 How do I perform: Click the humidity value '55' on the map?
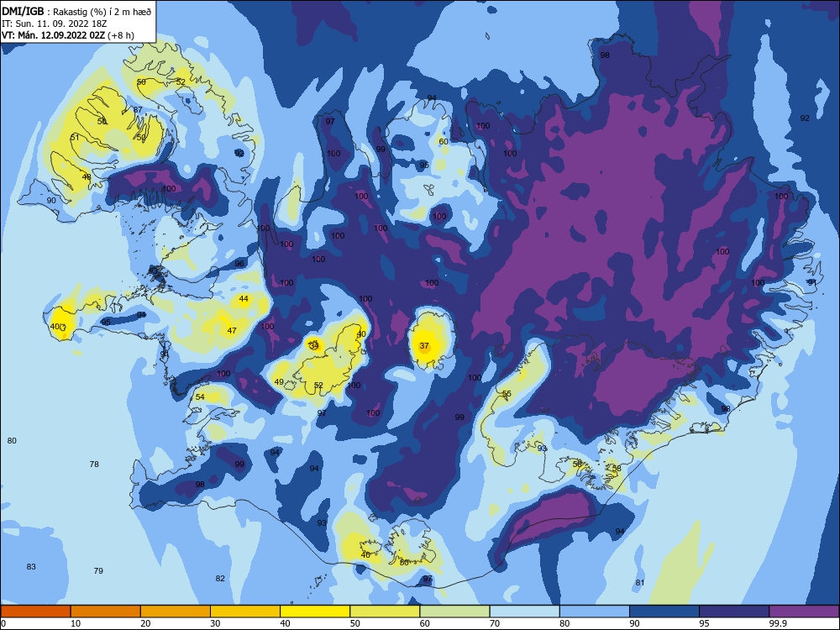tap(507, 394)
